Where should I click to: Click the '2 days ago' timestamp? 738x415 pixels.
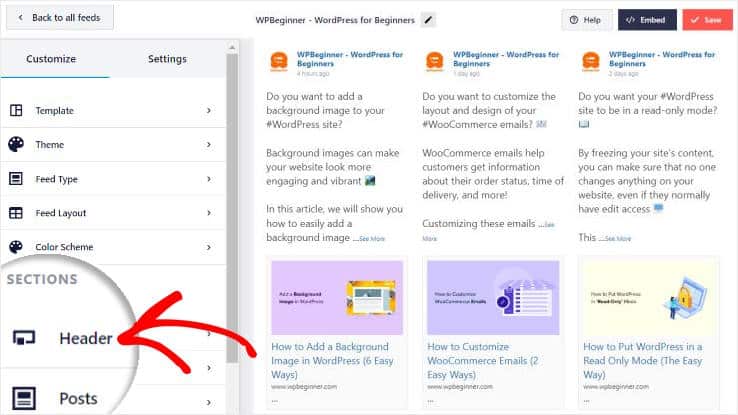point(624,74)
